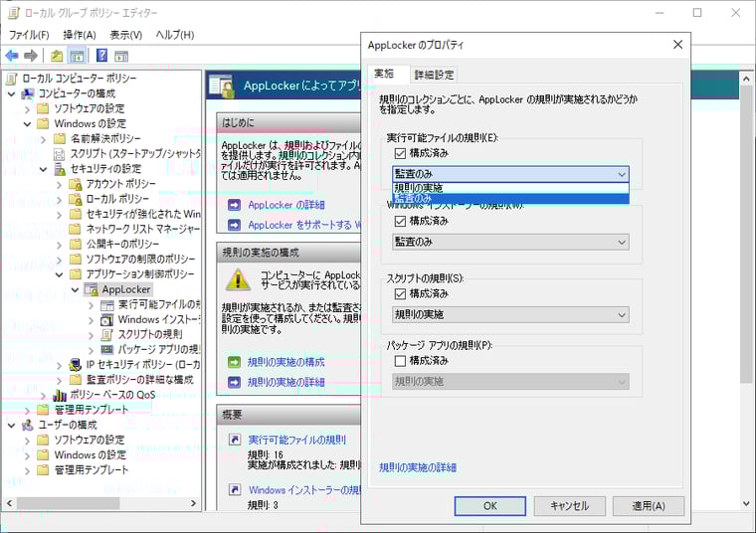The width and height of the screenshot is (756, 533).
Task: Collapse the ユーザーの構成 tree node
Action: 12,425
